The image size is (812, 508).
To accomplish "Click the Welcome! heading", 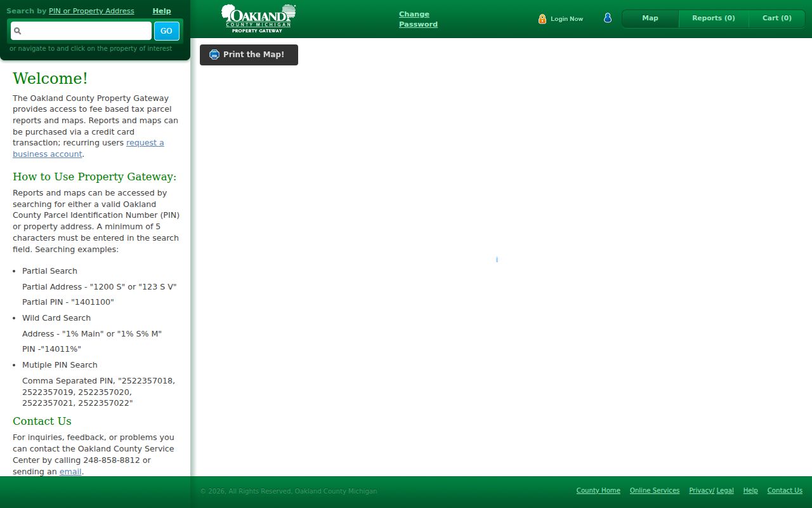I will 50,79.
